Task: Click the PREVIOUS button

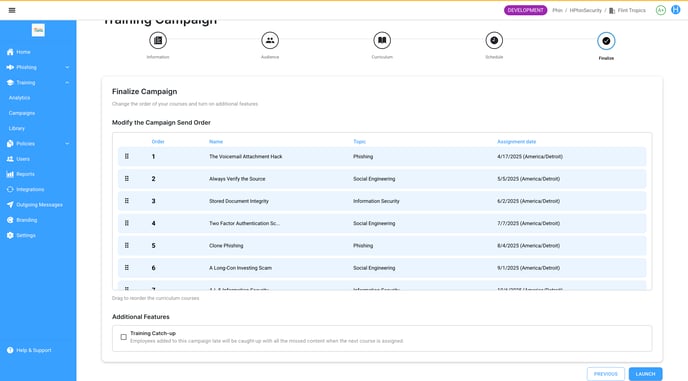Action: (606, 374)
